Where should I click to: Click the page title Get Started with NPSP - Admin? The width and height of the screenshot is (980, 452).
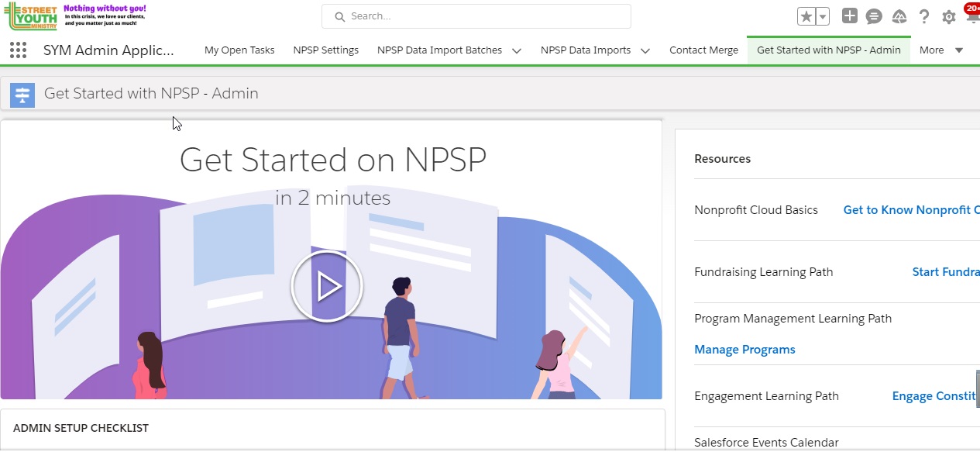click(x=151, y=94)
